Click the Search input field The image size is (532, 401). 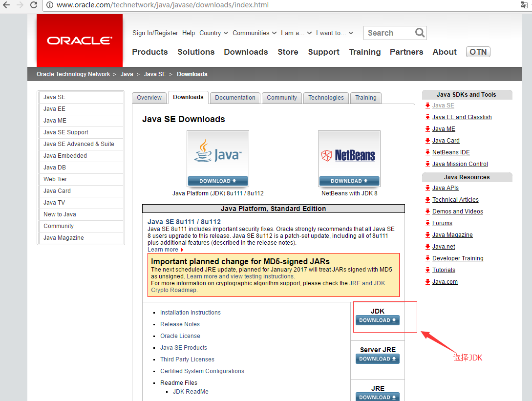(x=389, y=33)
